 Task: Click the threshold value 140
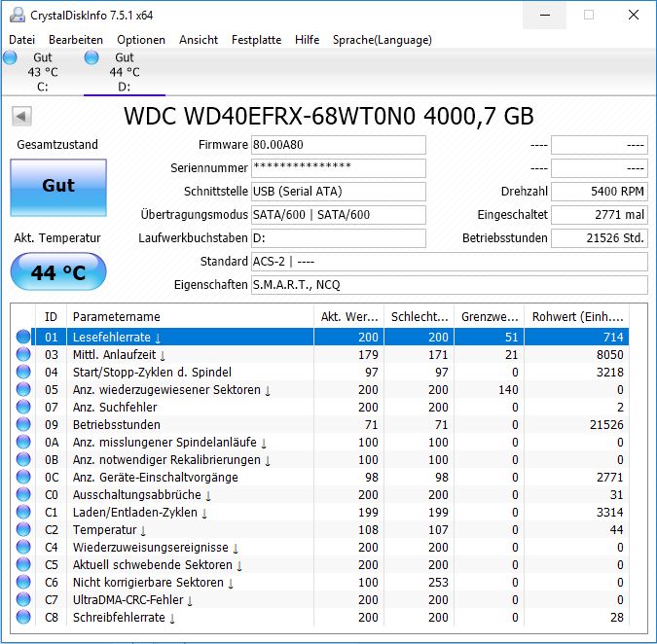pos(508,390)
